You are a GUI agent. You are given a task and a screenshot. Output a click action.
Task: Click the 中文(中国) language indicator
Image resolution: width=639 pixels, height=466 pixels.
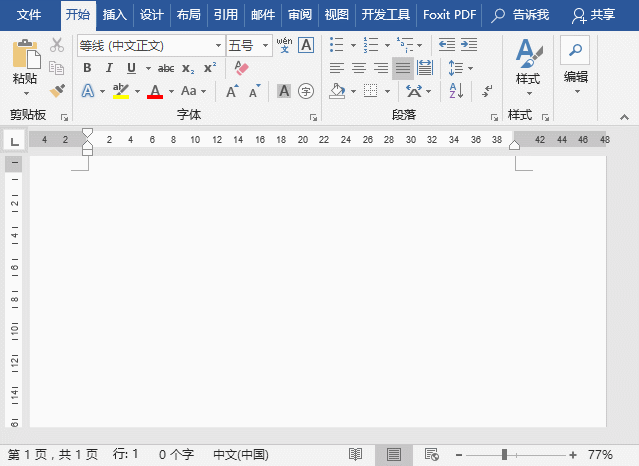[240, 455]
